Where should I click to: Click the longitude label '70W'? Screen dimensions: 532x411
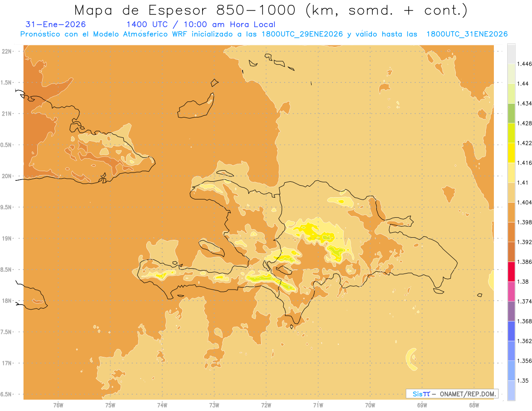[370, 405]
